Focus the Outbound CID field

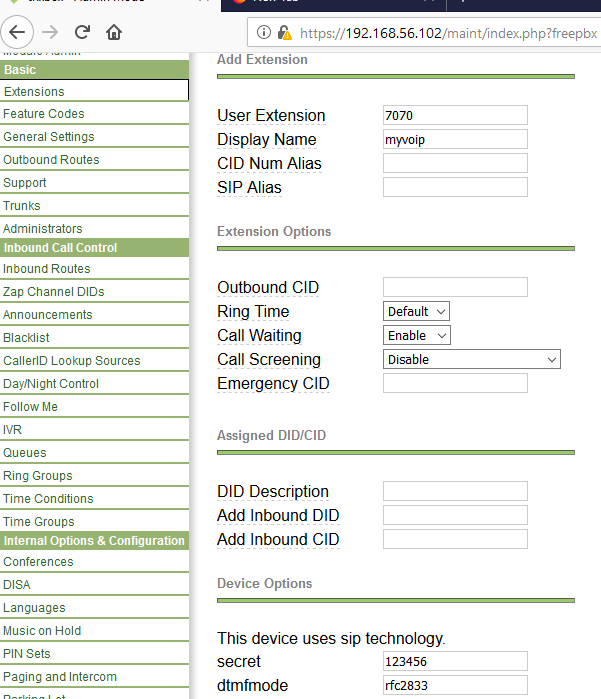(x=455, y=287)
